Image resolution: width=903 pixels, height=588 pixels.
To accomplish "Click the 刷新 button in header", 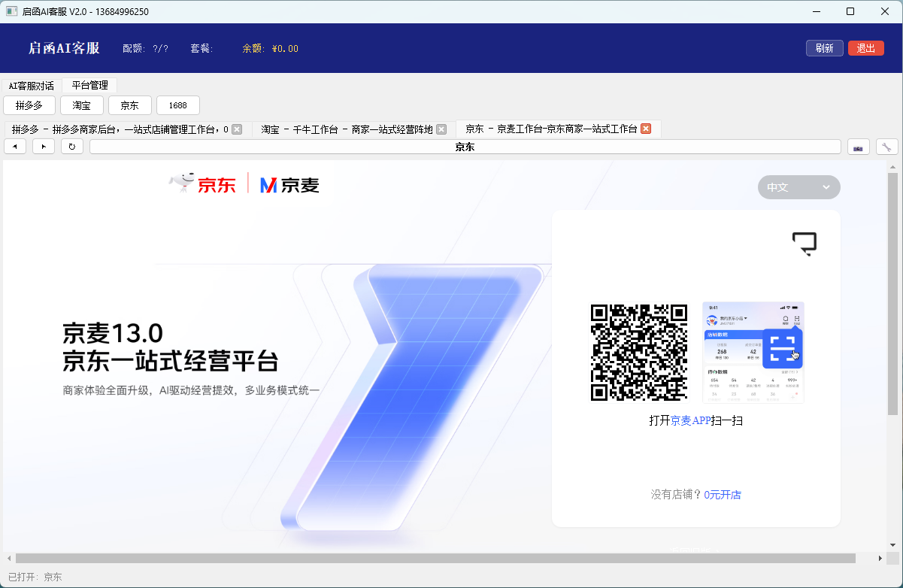I will [x=824, y=48].
